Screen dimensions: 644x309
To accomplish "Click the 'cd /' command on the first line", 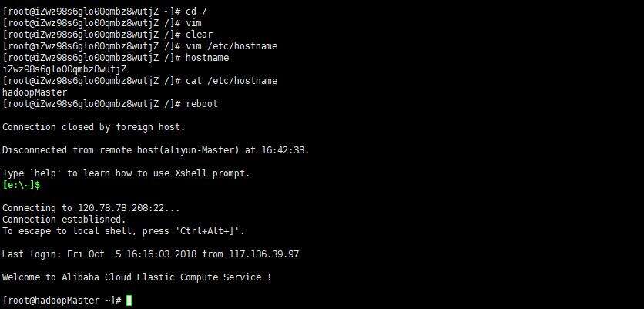I will coord(194,12).
